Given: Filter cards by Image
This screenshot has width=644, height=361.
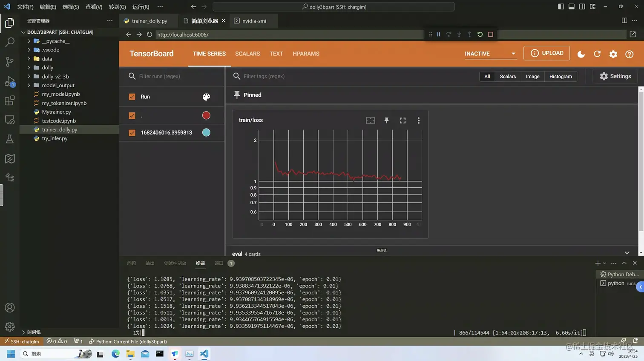Looking at the screenshot, I should tap(532, 77).
